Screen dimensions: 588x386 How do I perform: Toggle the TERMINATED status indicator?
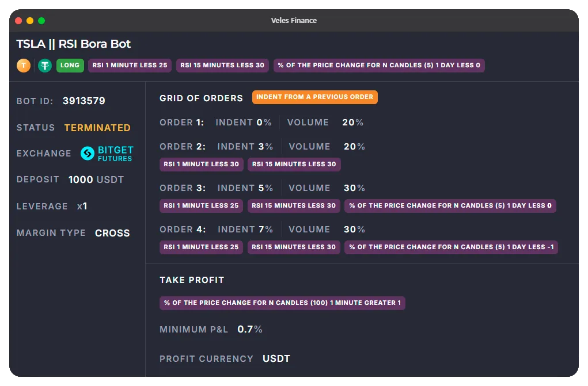tap(96, 128)
